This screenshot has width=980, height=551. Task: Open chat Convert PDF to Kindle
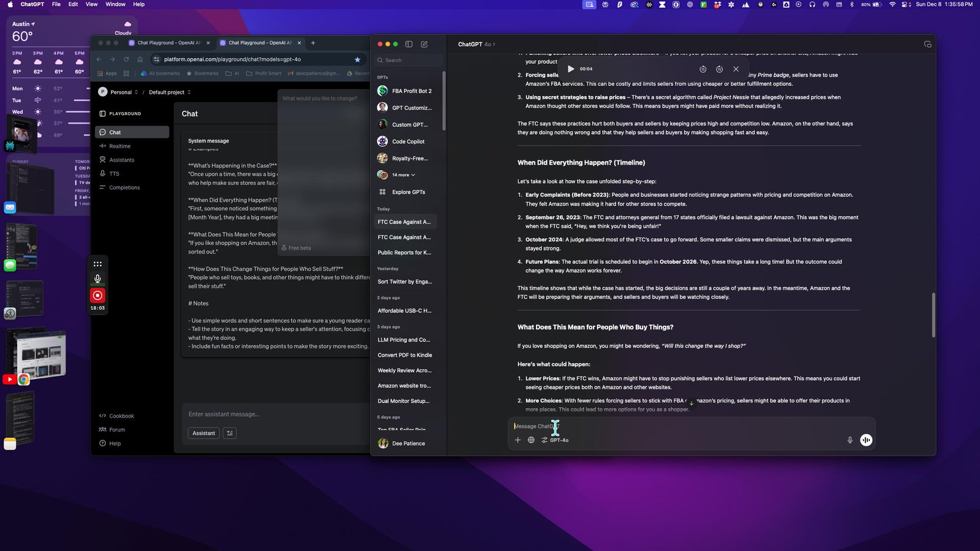click(x=405, y=355)
